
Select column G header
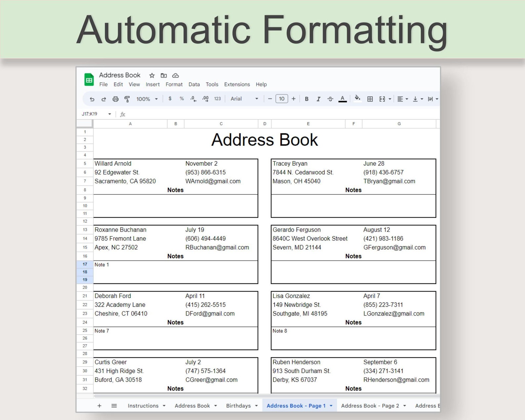click(x=399, y=124)
